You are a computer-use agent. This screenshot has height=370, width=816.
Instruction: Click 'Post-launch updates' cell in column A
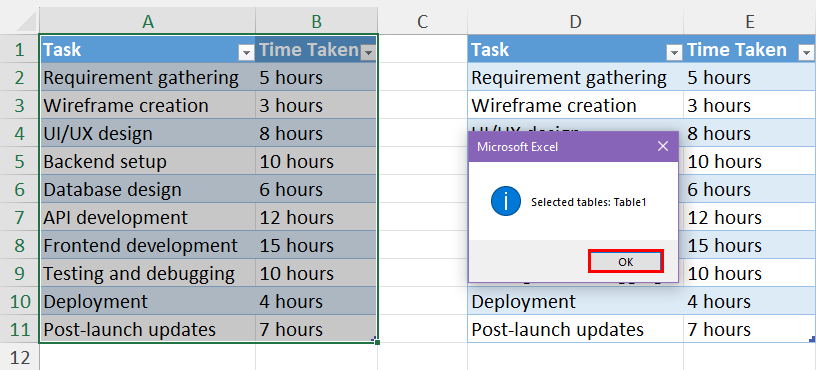[x=148, y=329]
